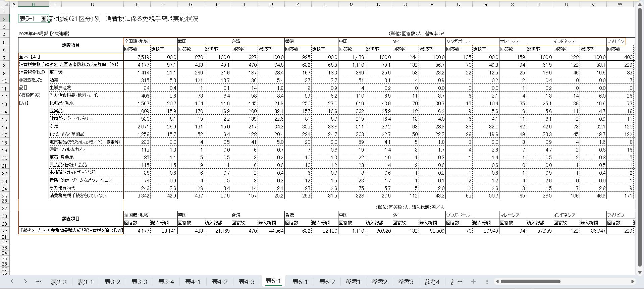The width and height of the screenshot is (644, 289).
Task: Select the 韓国 header cell in row 5
Action: 204,41
